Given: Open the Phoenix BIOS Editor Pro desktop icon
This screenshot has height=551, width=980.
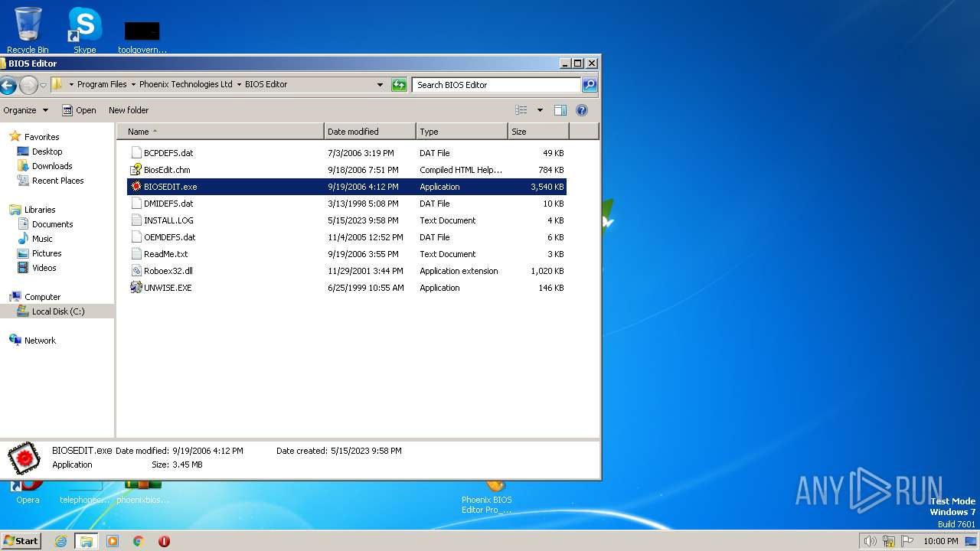Looking at the screenshot, I should (487, 497).
